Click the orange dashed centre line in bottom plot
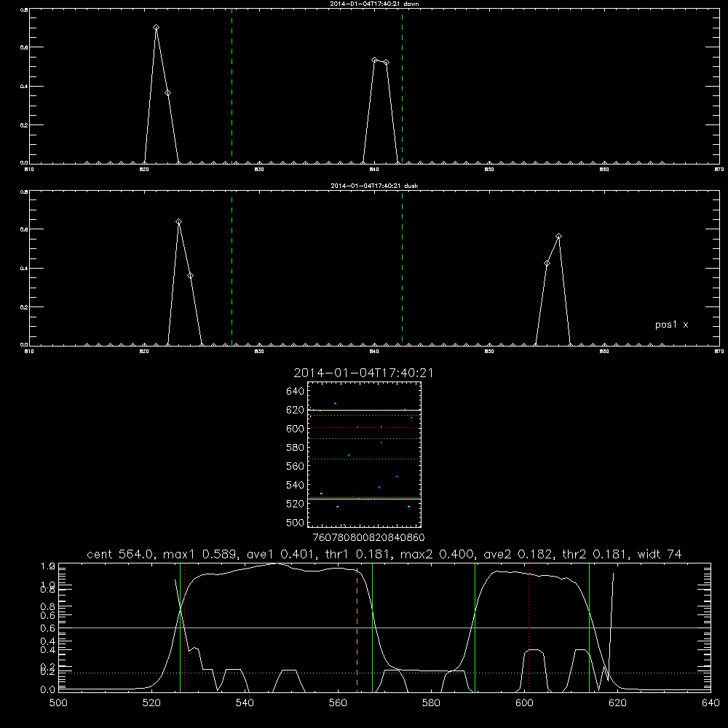 pos(357,629)
